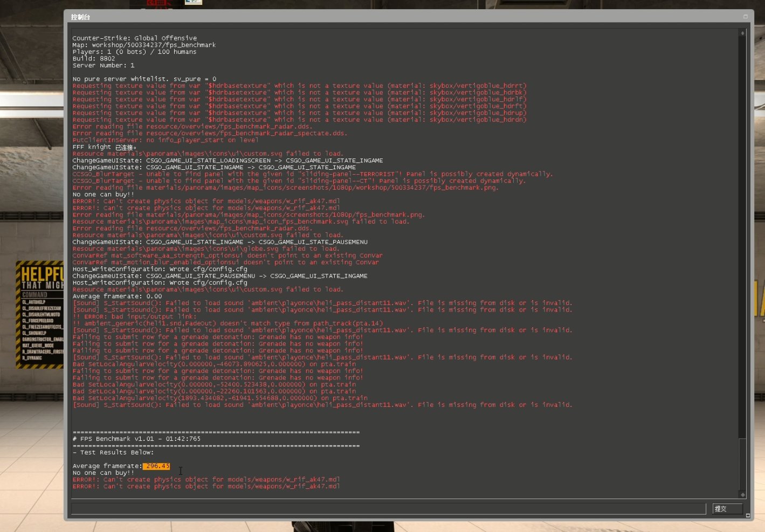Click the skybox/vertigoblue_hdrup warning line

pos(300,113)
